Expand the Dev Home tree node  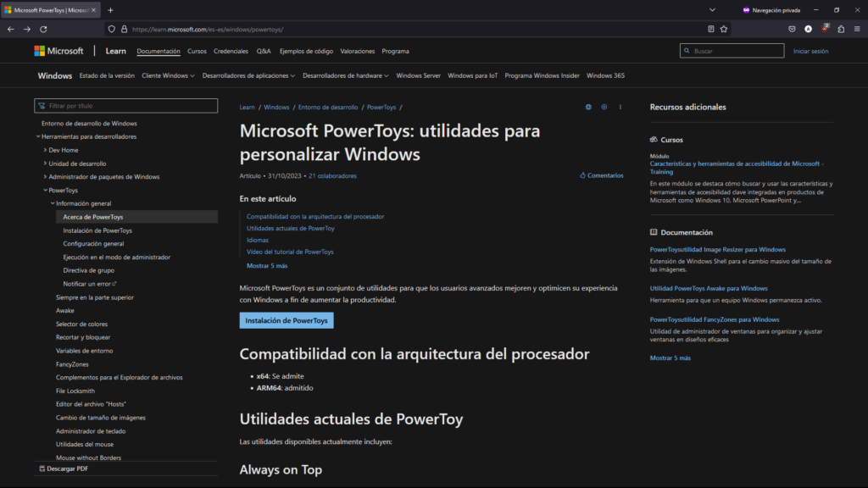click(45, 150)
